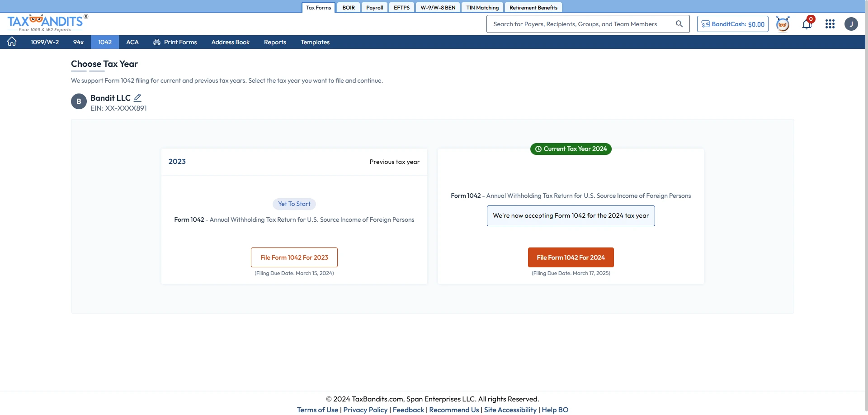
Task: Open Feedback link
Action: point(408,410)
